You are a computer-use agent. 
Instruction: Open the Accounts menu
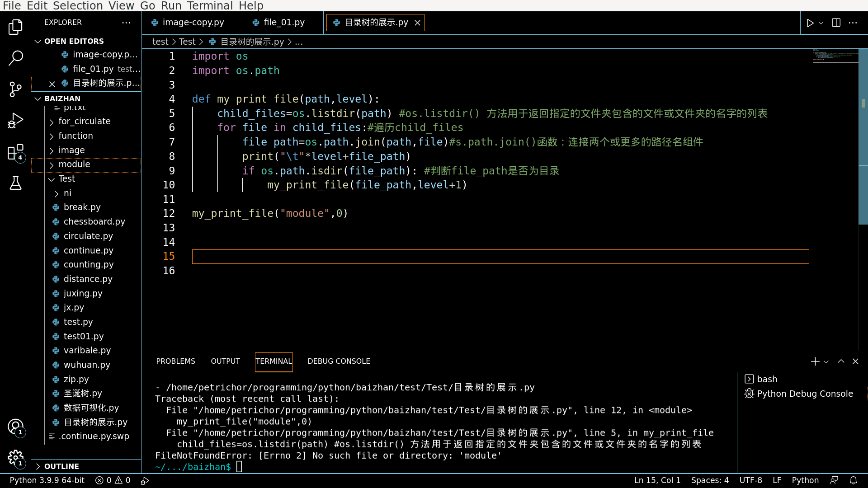pyautogui.click(x=15, y=427)
